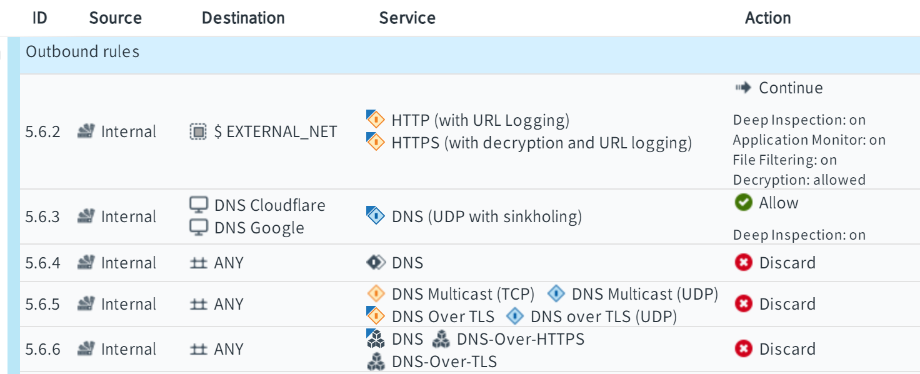
Task: Click Decryption: allowed option text
Action: coord(799,180)
